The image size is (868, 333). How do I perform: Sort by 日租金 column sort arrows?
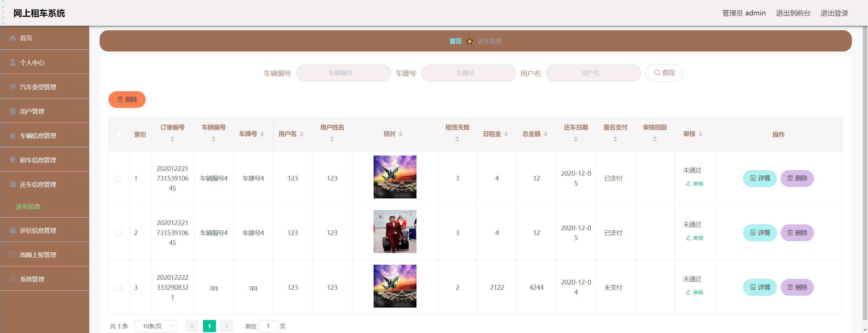(506, 134)
